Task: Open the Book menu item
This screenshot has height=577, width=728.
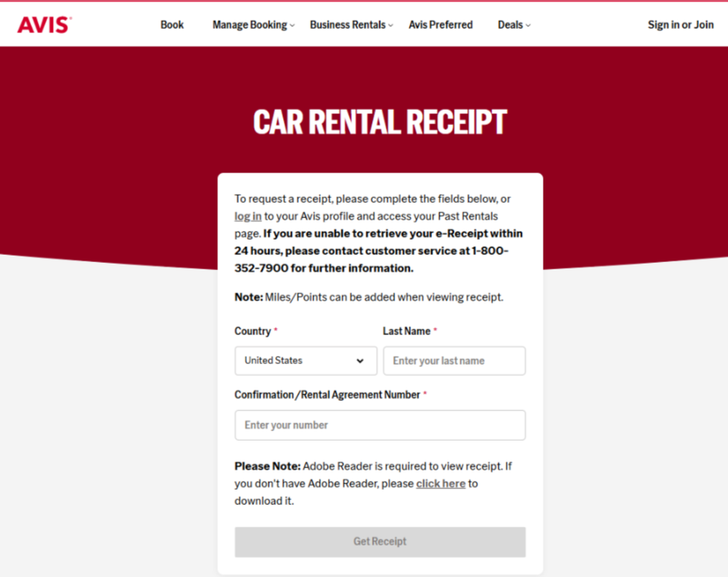Action: [x=172, y=25]
